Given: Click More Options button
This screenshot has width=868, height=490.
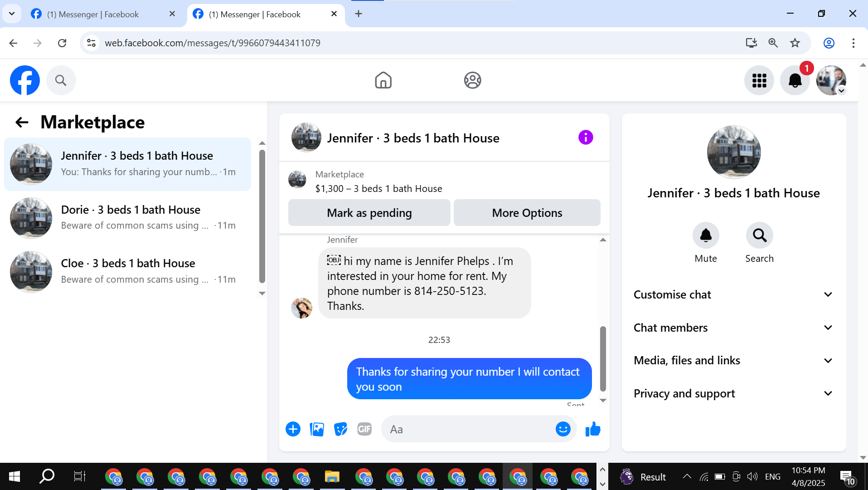Looking at the screenshot, I should coord(527,212).
